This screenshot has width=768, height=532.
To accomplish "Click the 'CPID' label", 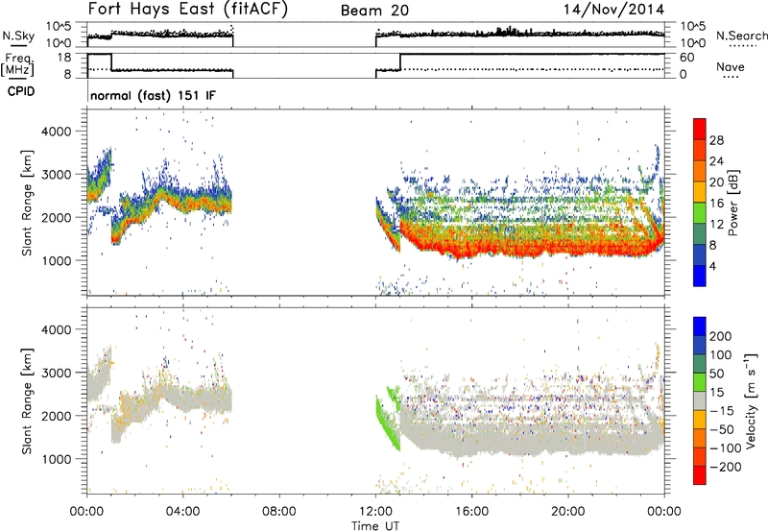I will tap(21, 91).
